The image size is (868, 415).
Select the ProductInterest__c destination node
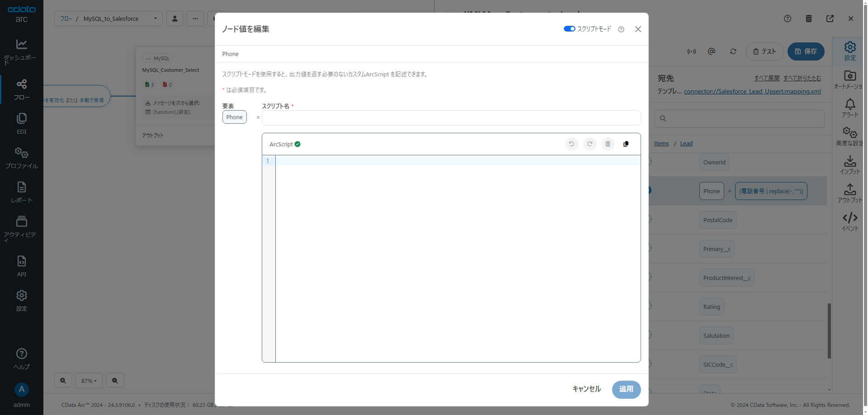[727, 278]
